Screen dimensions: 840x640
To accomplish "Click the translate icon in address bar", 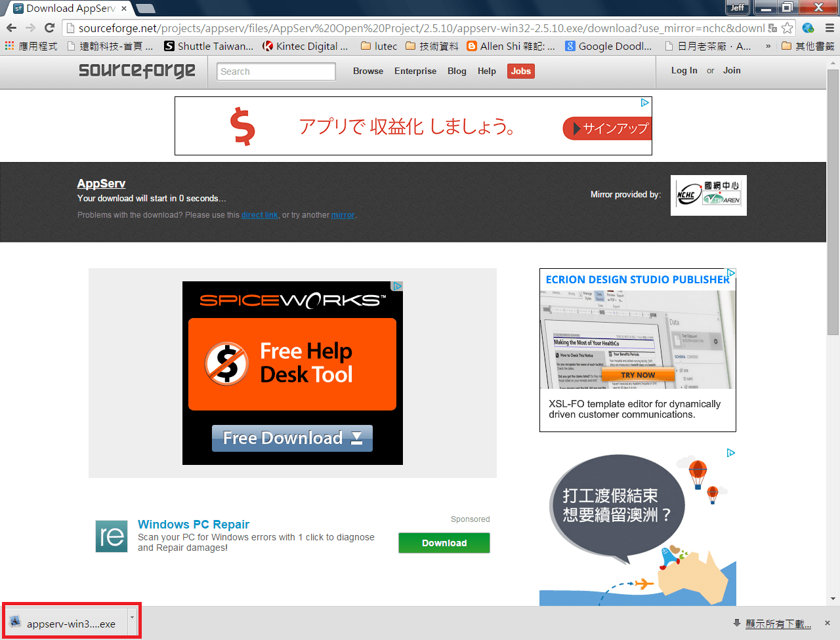I will (x=772, y=28).
